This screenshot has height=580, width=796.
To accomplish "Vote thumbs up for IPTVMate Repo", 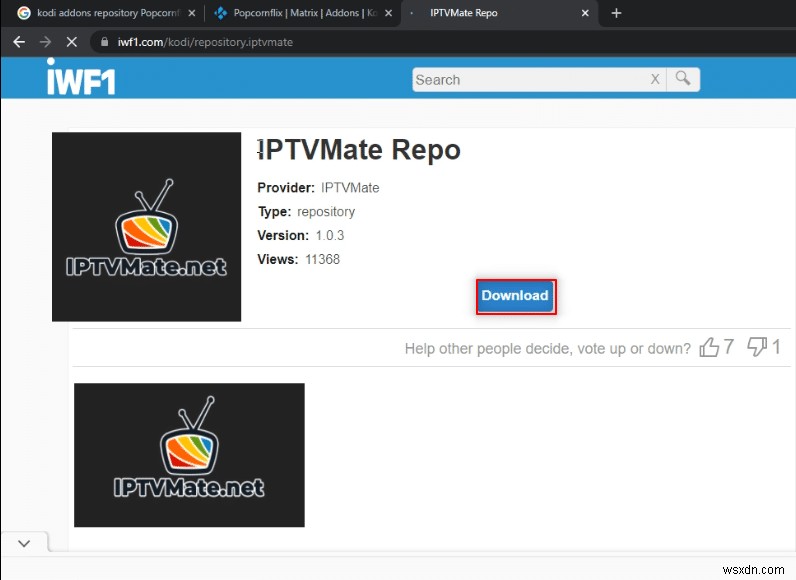I will point(709,348).
